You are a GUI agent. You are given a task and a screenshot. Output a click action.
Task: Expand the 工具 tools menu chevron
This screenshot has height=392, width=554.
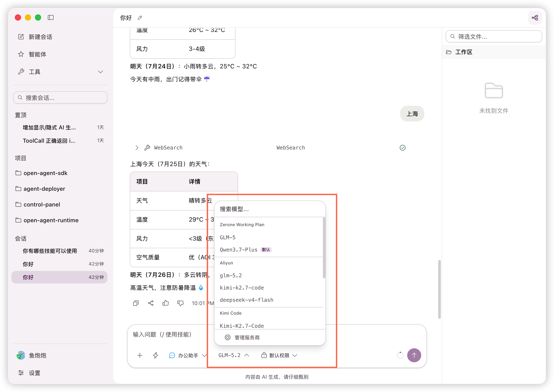[x=100, y=72]
